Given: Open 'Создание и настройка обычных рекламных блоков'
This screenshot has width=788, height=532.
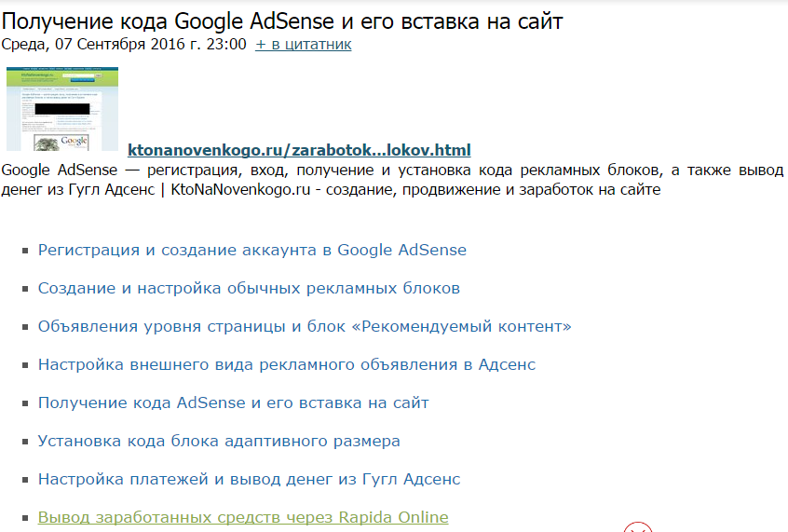Looking at the screenshot, I should 249,288.
